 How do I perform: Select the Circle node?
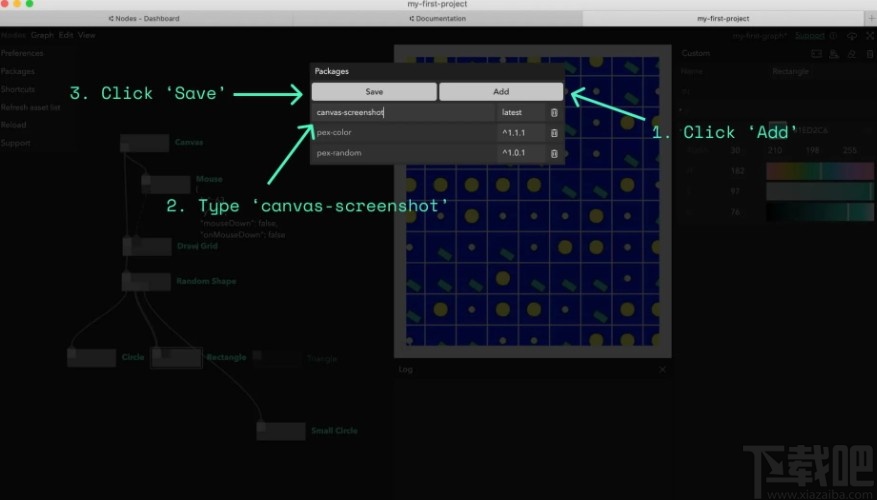click(91, 357)
